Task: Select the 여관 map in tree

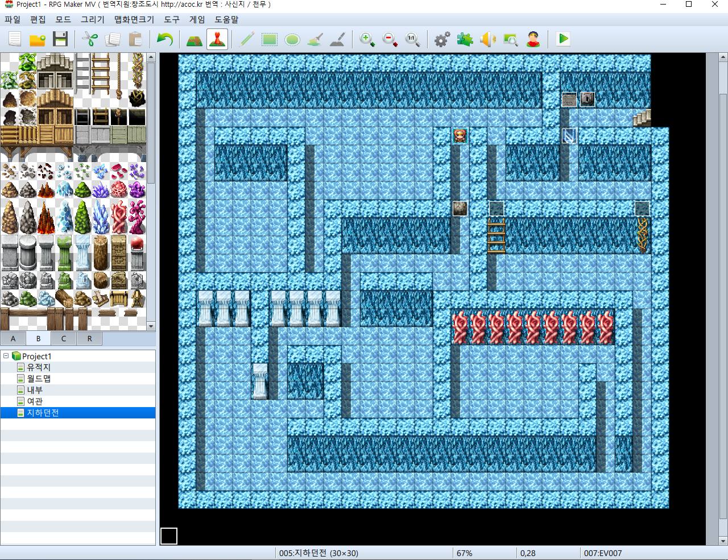Action: (x=35, y=401)
